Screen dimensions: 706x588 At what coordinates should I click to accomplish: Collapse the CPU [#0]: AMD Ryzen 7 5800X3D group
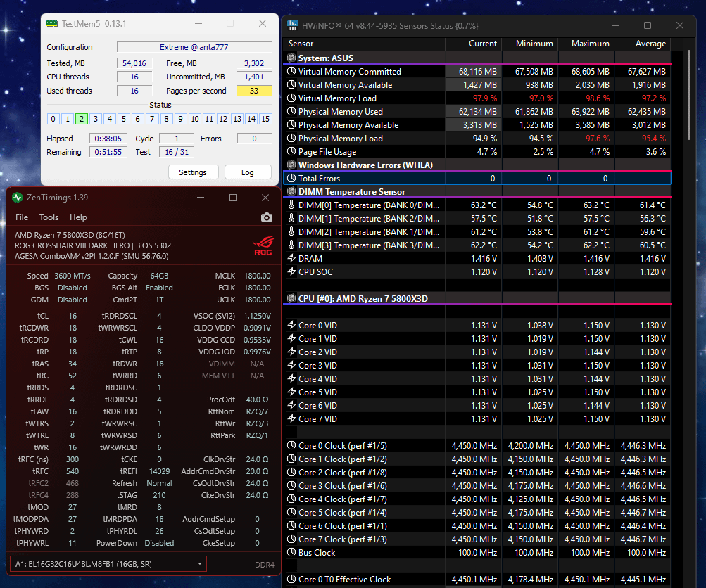click(x=363, y=299)
